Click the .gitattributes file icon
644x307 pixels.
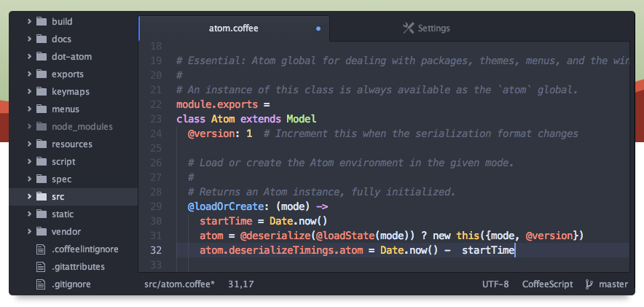(x=42, y=267)
